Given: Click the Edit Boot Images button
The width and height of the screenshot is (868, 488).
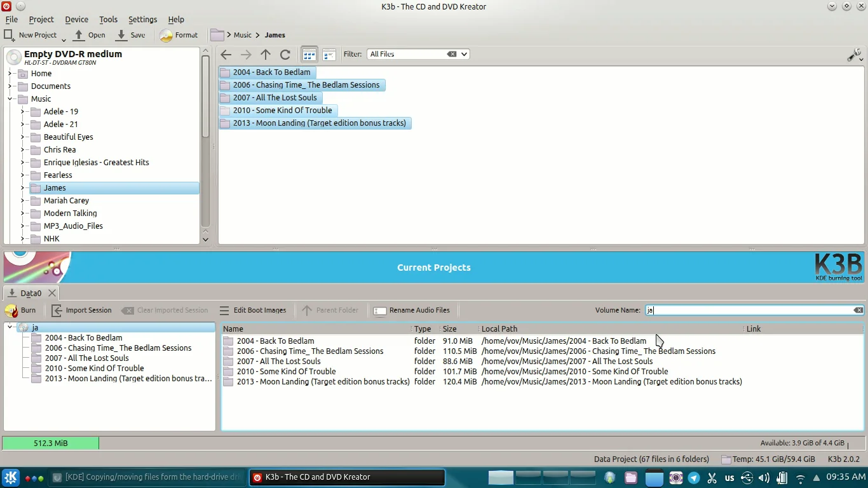Looking at the screenshot, I should click(252, 310).
